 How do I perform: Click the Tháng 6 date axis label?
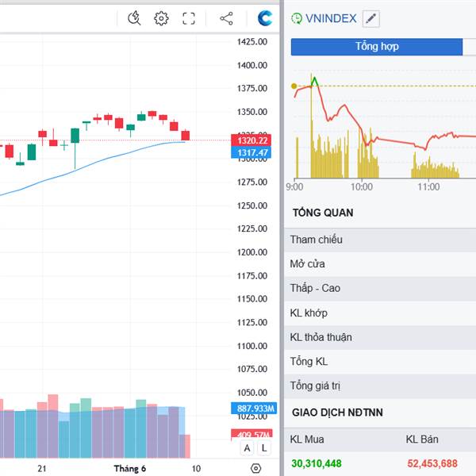(130, 469)
